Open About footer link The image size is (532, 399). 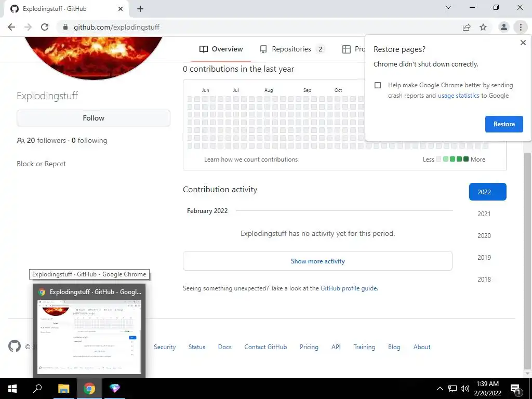[x=422, y=347]
